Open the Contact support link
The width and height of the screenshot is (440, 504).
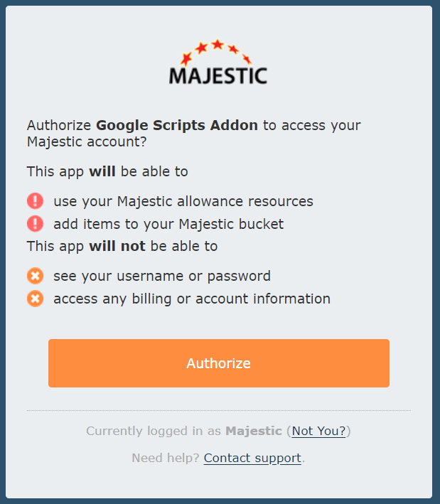pos(252,458)
